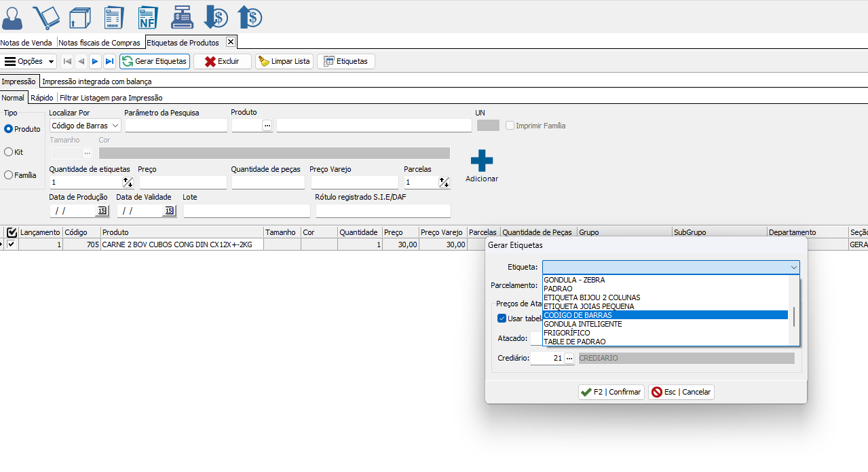Open Filtrar Listagem para Impressão tab
Screen dimensions: 868x472
111,98
